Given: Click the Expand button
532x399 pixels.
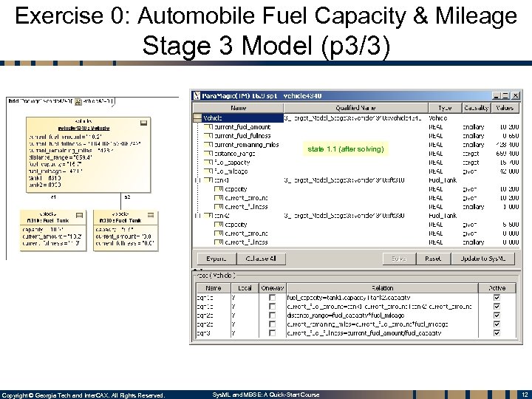Looking at the screenshot, I should pyautogui.click(x=216, y=259).
